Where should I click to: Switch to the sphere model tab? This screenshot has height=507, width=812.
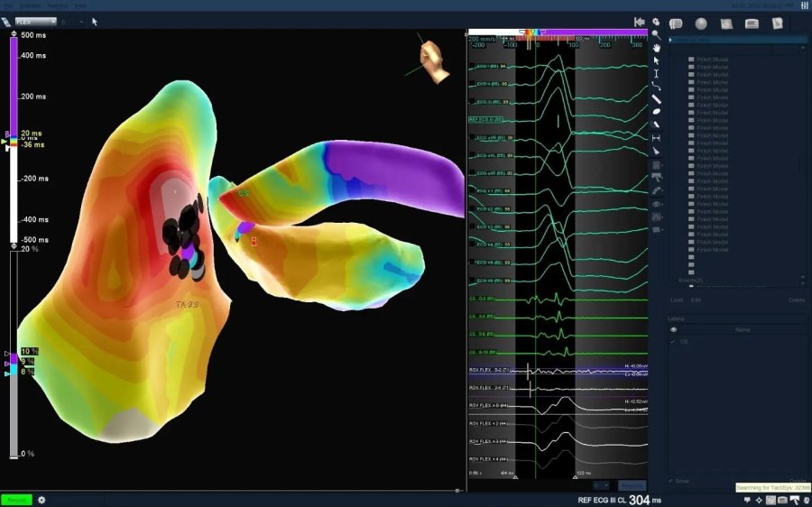tap(700, 23)
